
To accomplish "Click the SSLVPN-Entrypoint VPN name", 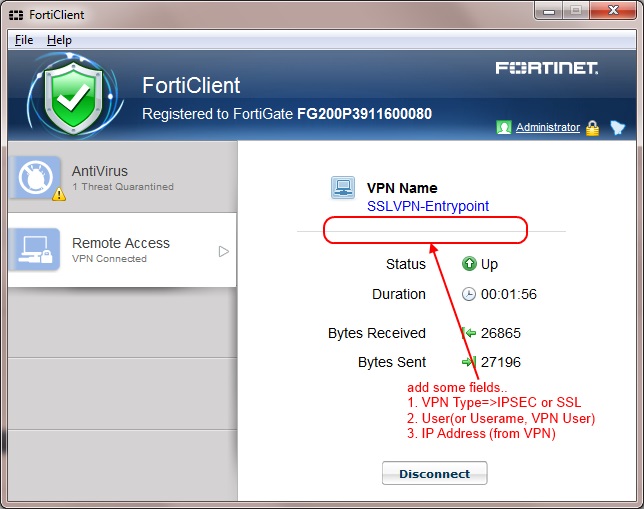I will click(428, 206).
